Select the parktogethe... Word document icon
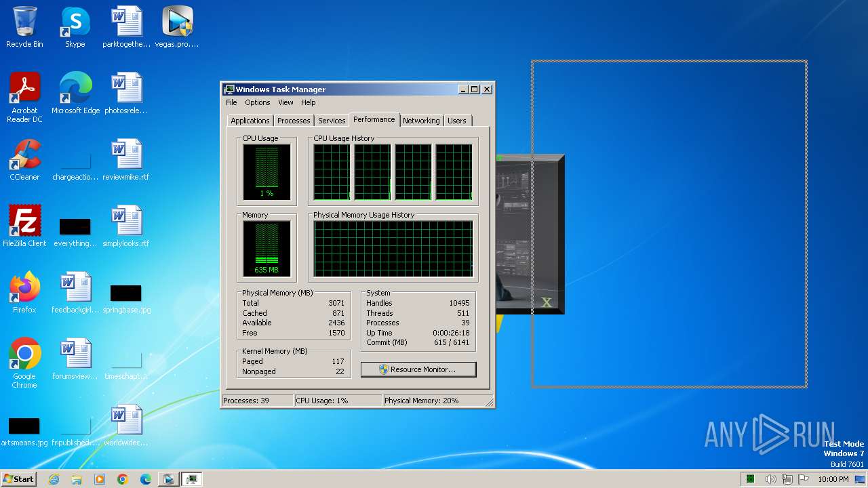The height and width of the screenshot is (488, 868). click(126, 27)
